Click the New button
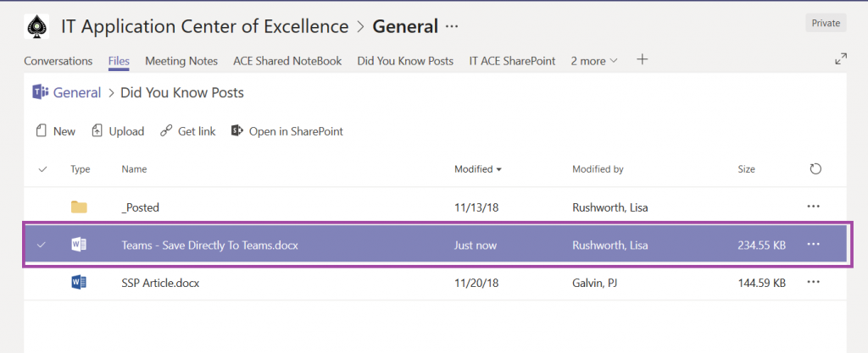This screenshot has width=868, height=353. pyautogui.click(x=55, y=131)
